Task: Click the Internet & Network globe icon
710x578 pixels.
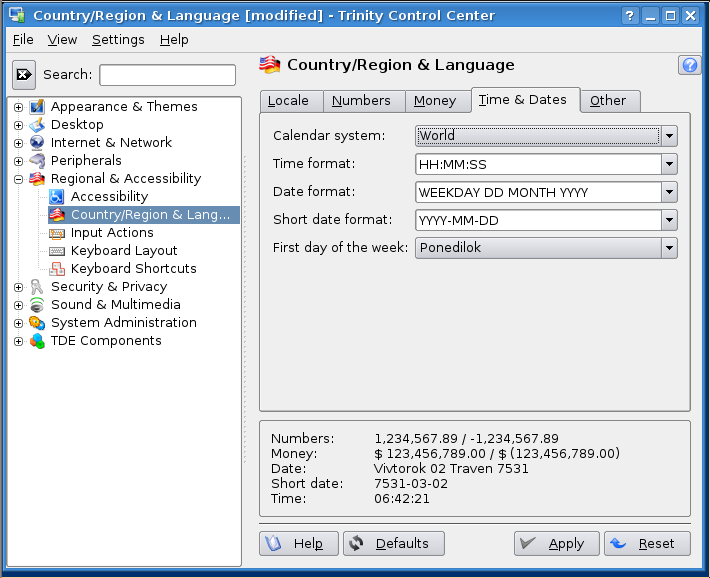Action: pos(37,143)
